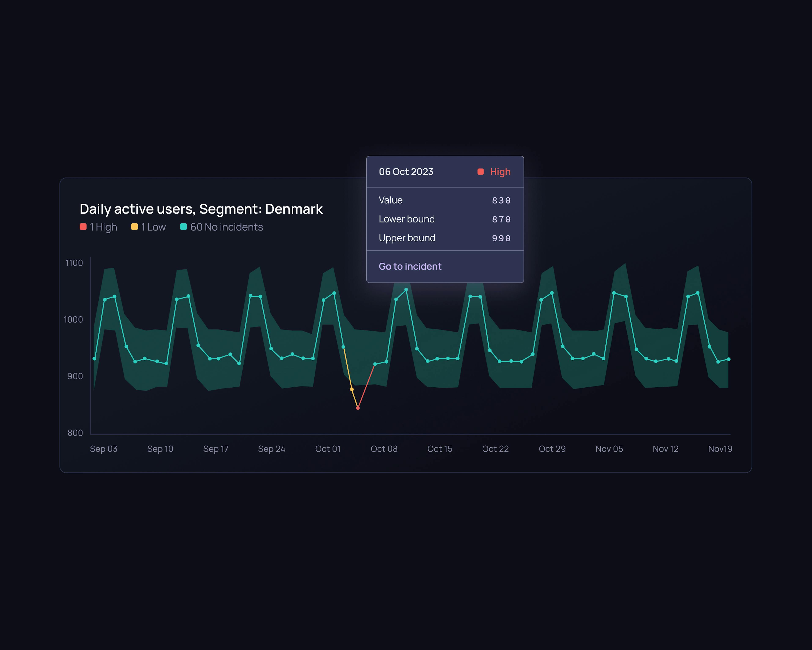Click the teal No incidents legend swatch
812x650 pixels.
183,227
